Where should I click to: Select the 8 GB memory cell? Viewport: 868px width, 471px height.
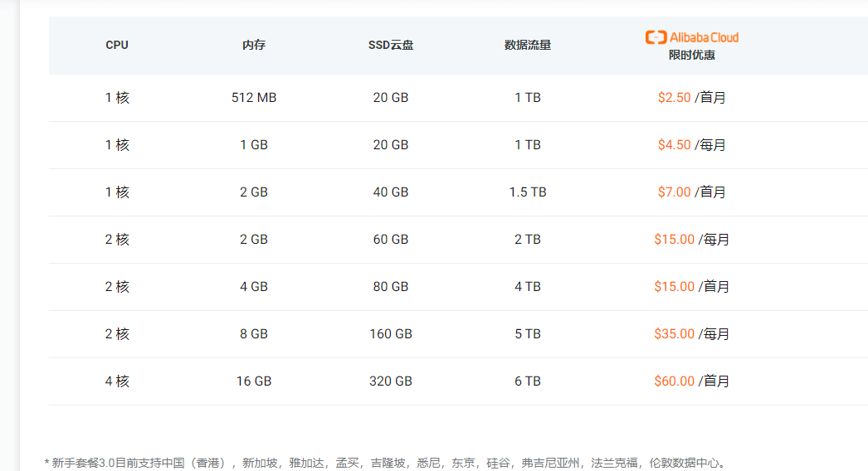pos(254,334)
